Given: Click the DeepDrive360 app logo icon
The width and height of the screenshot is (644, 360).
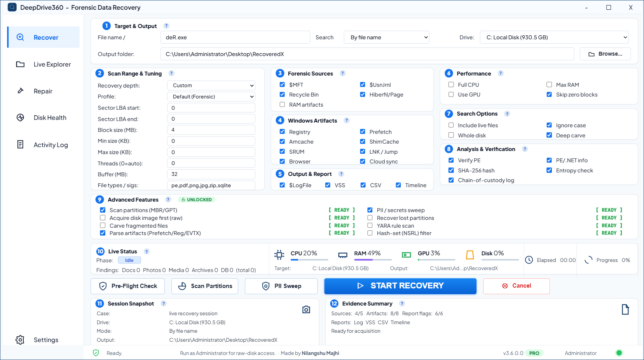Looking at the screenshot, I should (x=12, y=7).
